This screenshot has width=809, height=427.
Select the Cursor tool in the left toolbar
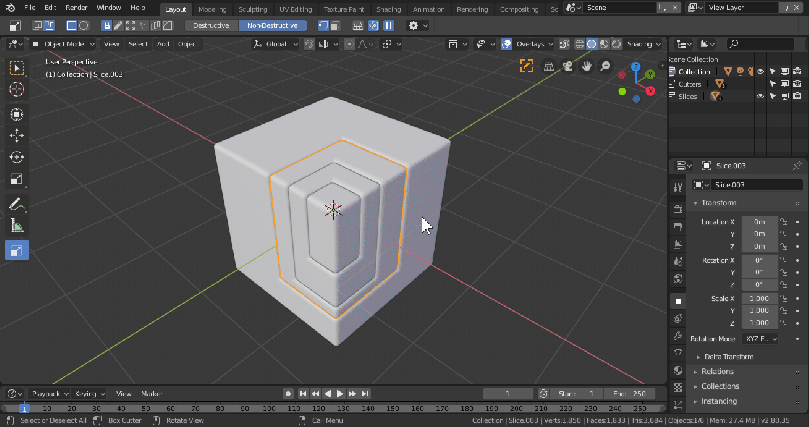pos(17,90)
